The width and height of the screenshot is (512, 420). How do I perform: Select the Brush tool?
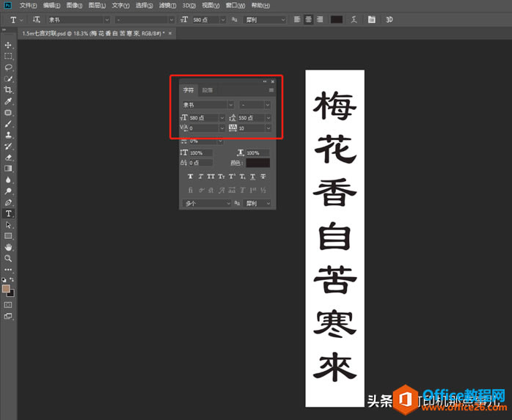[8, 124]
